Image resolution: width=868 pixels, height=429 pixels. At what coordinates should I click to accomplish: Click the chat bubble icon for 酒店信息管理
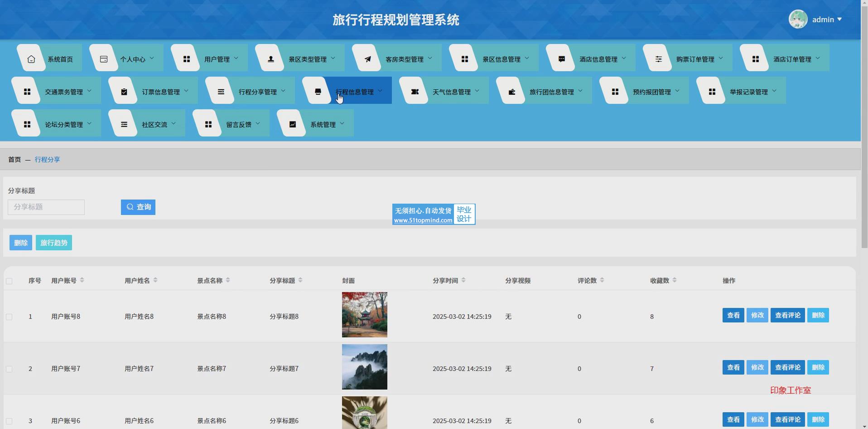pos(561,59)
